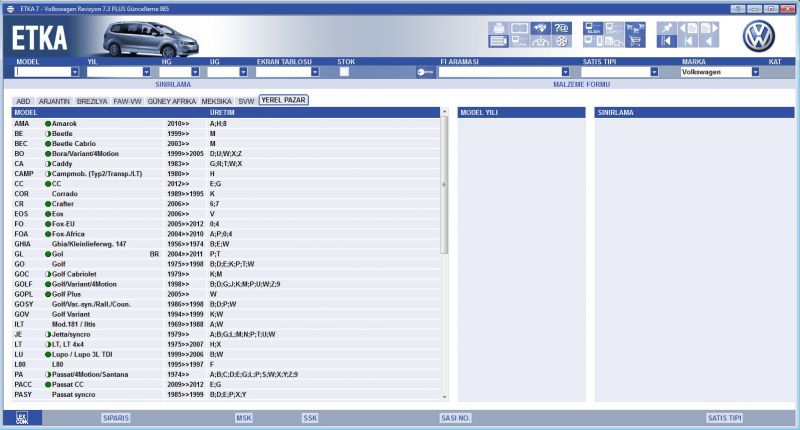This screenshot has width=800, height=430.
Task: Open the FI ARAMASI dropdown arrow
Action: tap(565, 72)
